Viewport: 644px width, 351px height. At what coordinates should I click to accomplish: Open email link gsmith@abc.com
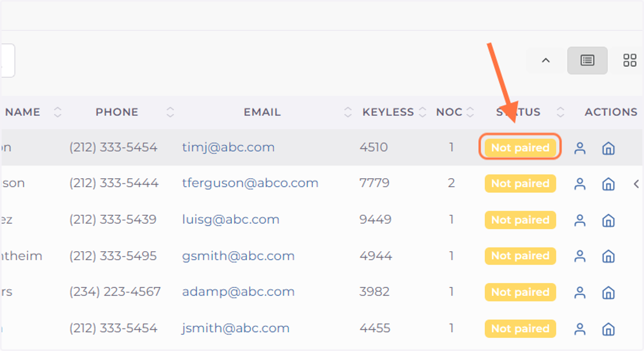click(238, 256)
